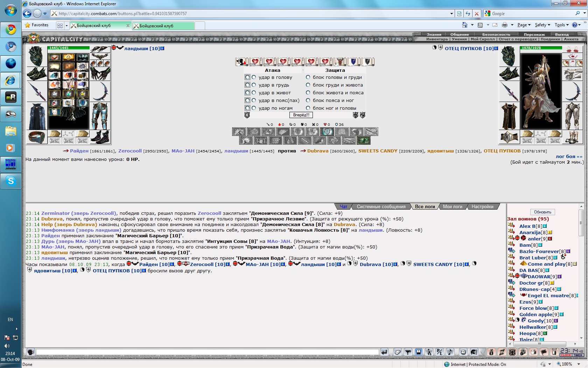Screen dimensions: 588x368
Task: Open the Знания menu item
Action: (434, 34)
